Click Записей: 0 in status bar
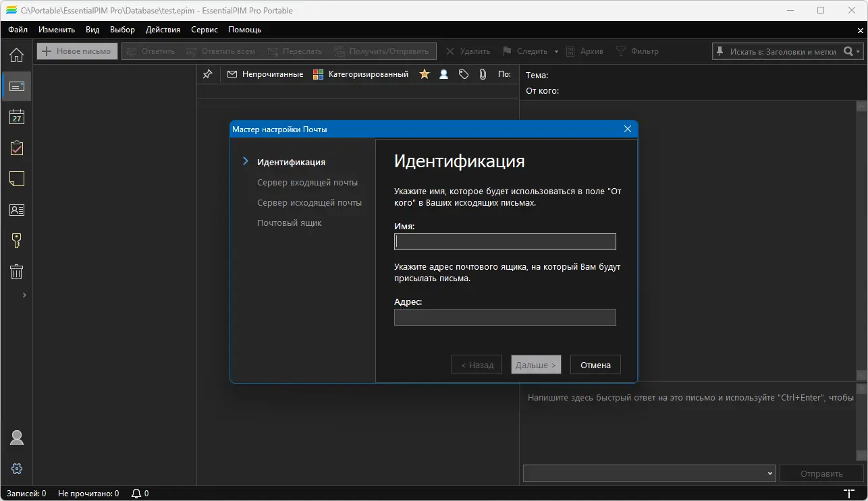Viewport: 868px width, 501px height. 26,494
